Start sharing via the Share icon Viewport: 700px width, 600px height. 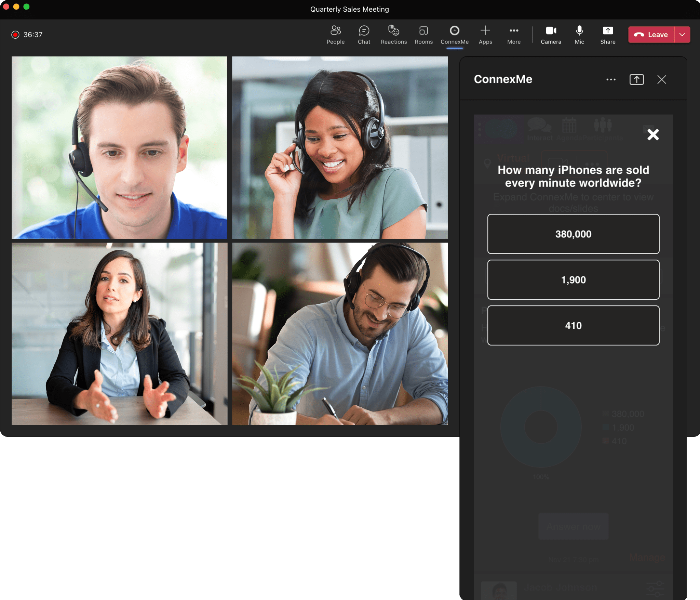(607, 34)
